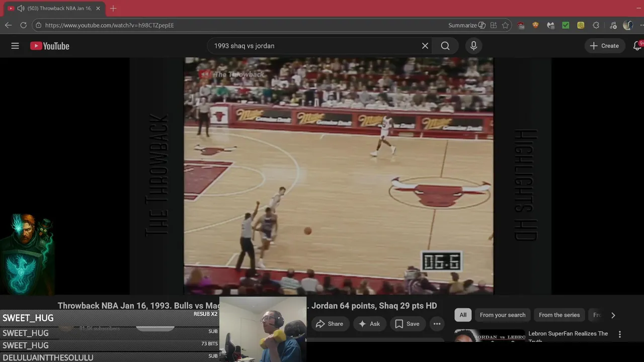
Task: Show more chips with right chevron
Action: [x=613, y=315]
